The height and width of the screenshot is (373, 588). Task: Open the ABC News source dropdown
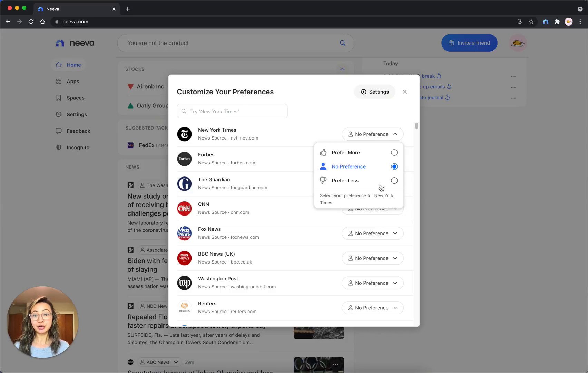coord(159,362)
